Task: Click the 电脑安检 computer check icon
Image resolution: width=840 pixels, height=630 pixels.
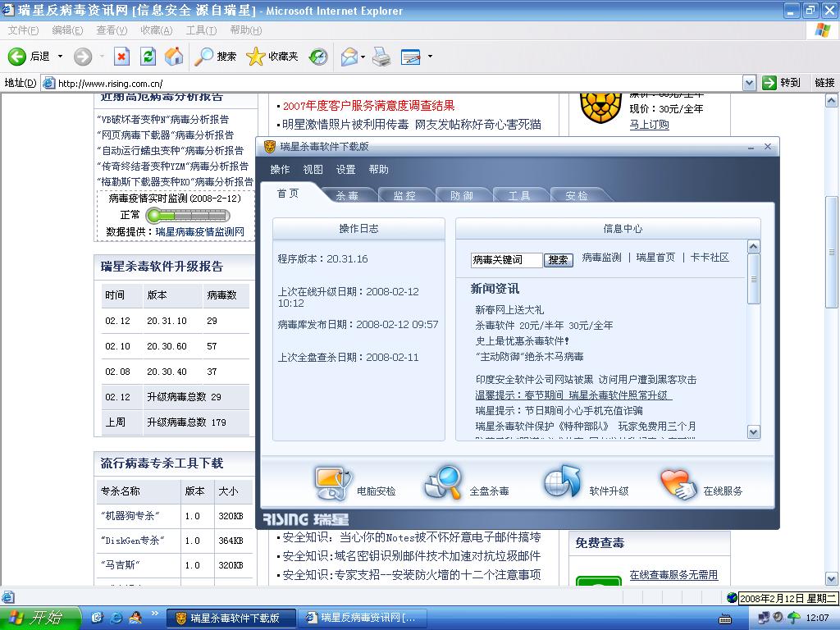Action: tap(332, 484)
